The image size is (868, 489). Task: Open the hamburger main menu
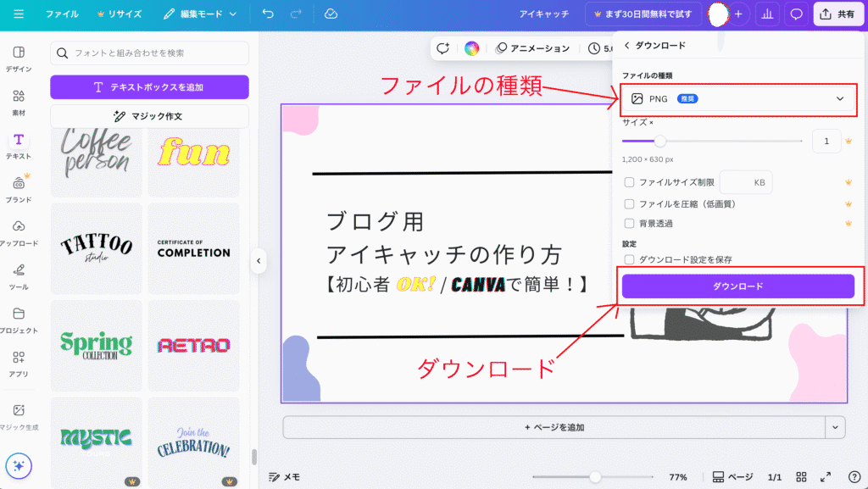(19, 14)
